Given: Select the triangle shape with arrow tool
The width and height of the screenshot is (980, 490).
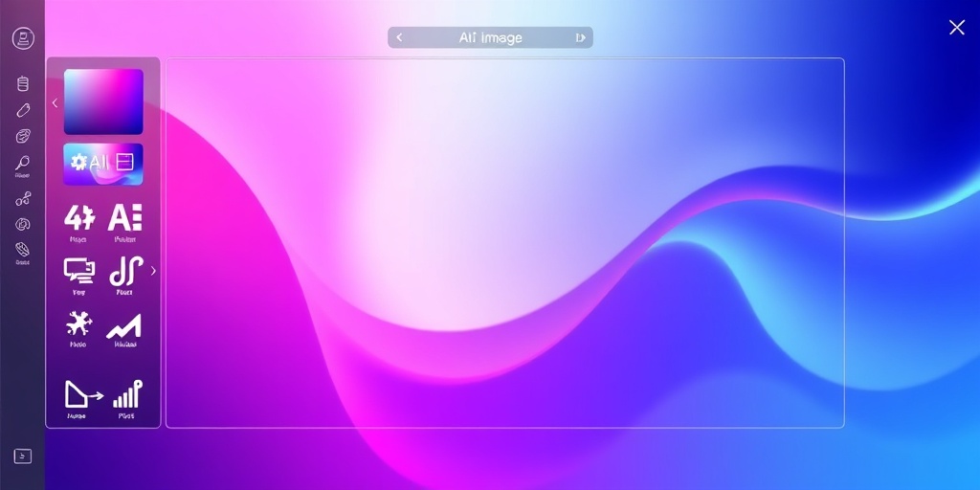Looking at the screenshot, I should 80,394.
